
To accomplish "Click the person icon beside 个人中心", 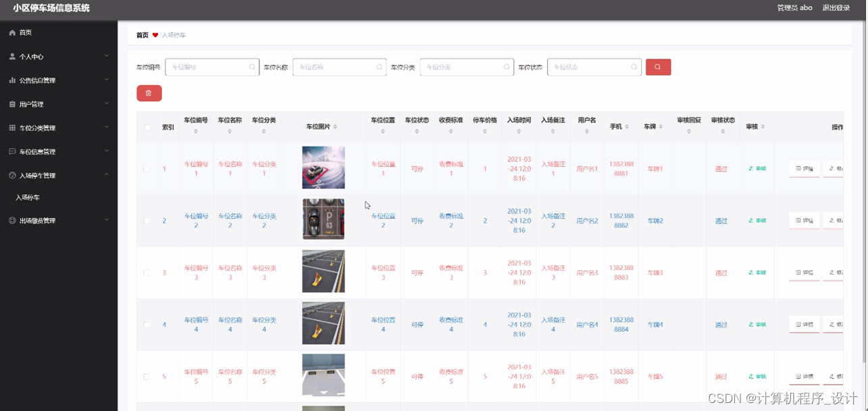I will [12, 57].
